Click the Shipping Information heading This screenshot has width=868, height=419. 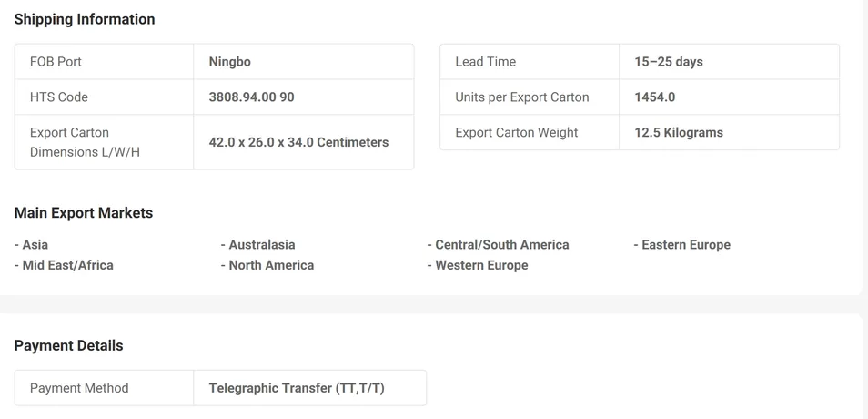pos(85,19)
